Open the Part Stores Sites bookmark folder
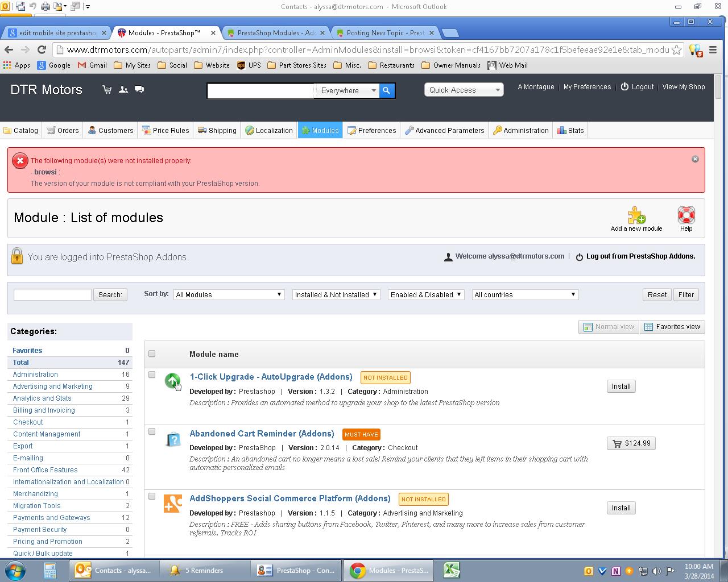 point(296,65)
